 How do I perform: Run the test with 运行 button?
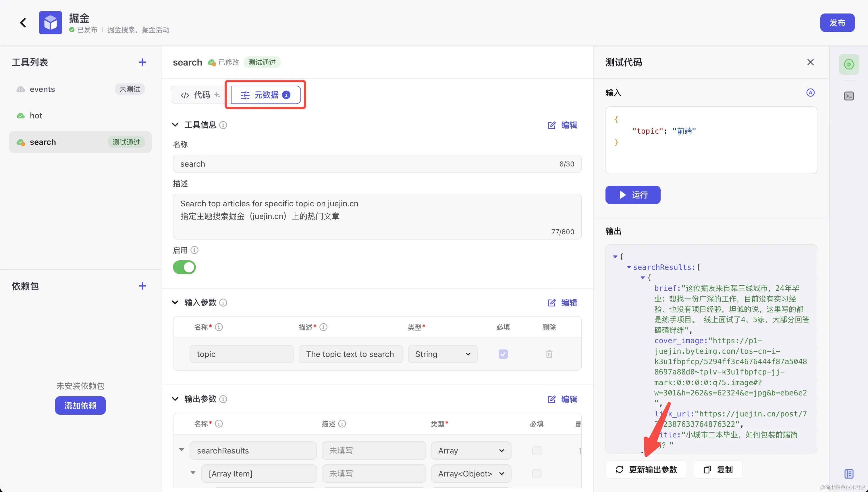tap(632, 195)
